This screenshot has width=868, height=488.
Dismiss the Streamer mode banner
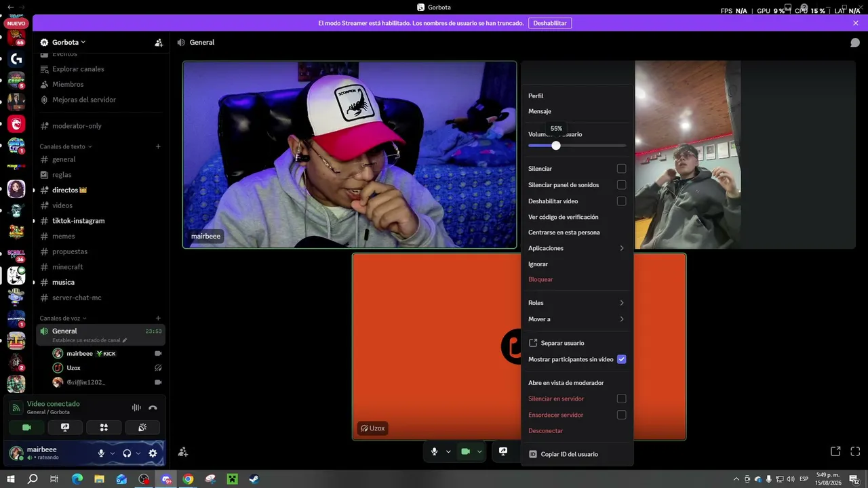click(856, 23)
